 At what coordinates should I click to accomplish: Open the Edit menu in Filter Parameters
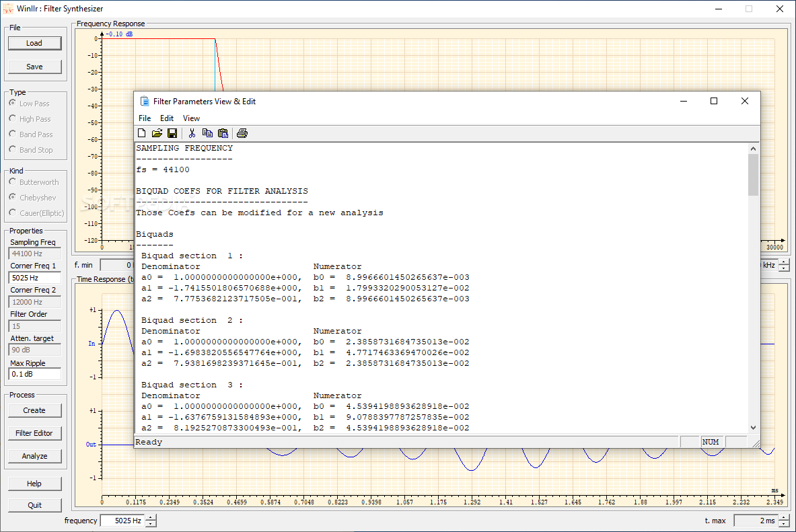(x=167, y=118)
